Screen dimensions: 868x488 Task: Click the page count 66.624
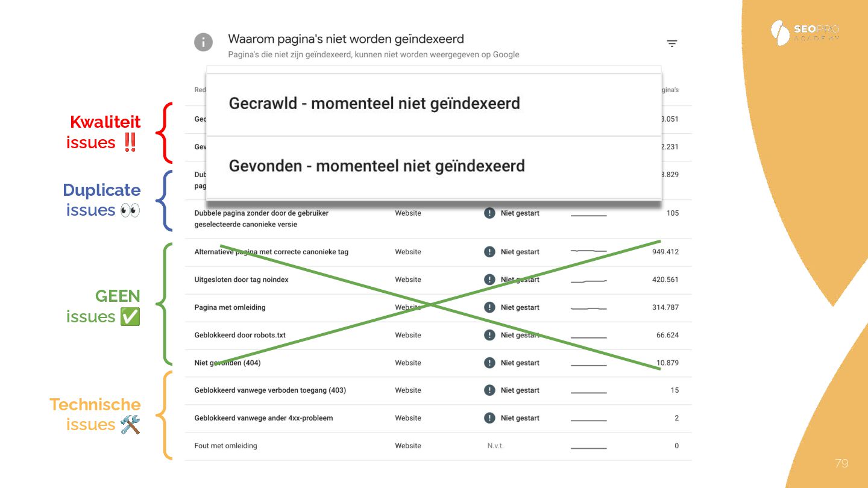(x=667, y=335)
